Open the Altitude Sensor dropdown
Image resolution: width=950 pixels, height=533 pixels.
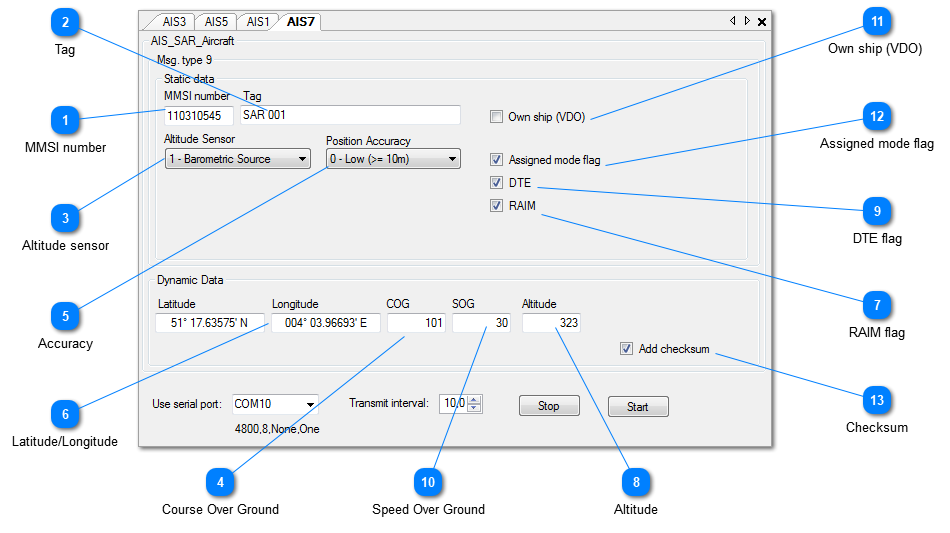(x=238, y=159)
